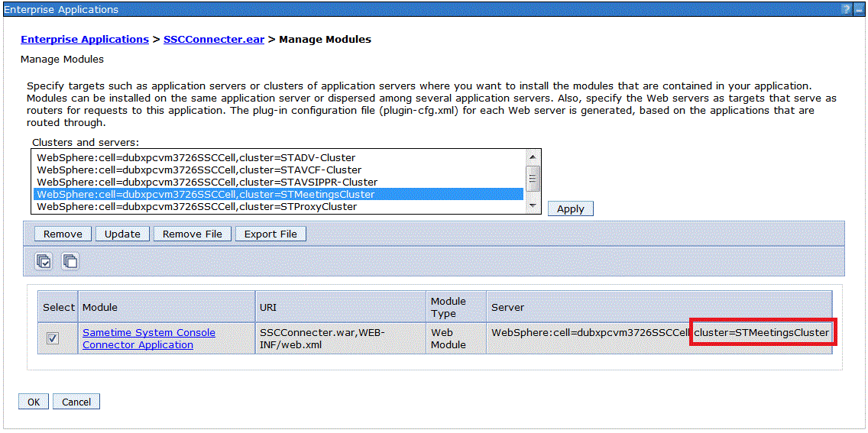Click the OK button
868x433 pixels.
[x=34, y=402]
